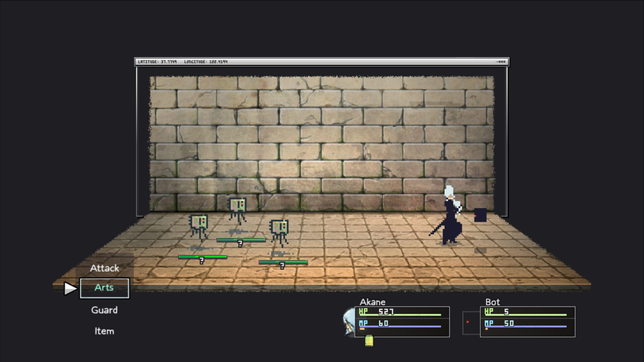Image resolution: width=644 pixels, height=362 pixels.
Task: Choose the Arts battle command
Action: [104, 288]
